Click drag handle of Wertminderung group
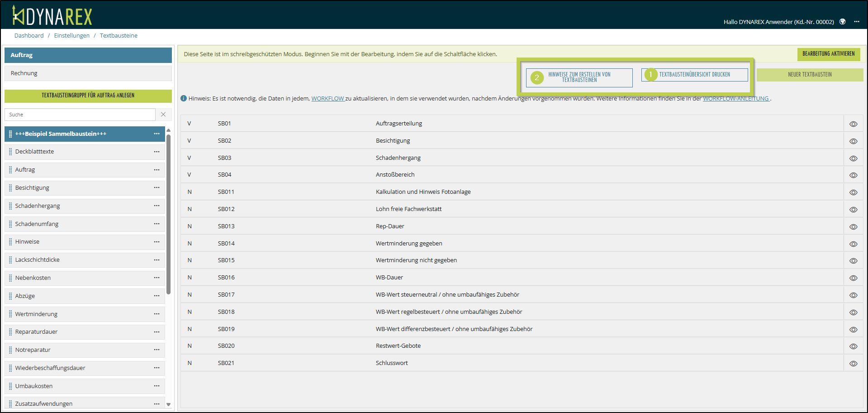 (x=10, y=314)
